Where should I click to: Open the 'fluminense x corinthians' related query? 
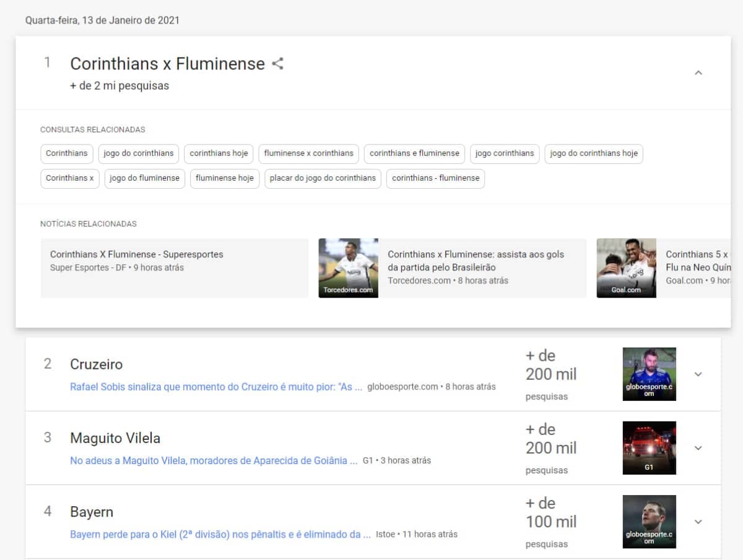tap(309, 153)
